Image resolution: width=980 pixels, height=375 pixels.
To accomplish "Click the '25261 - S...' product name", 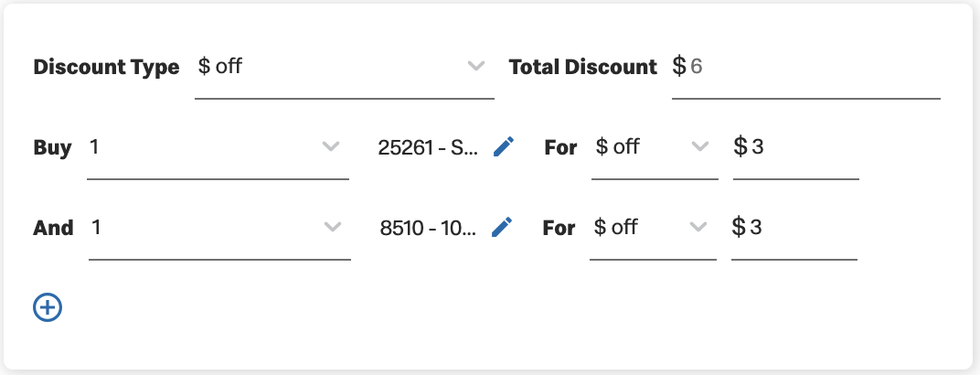I will 428,147.
